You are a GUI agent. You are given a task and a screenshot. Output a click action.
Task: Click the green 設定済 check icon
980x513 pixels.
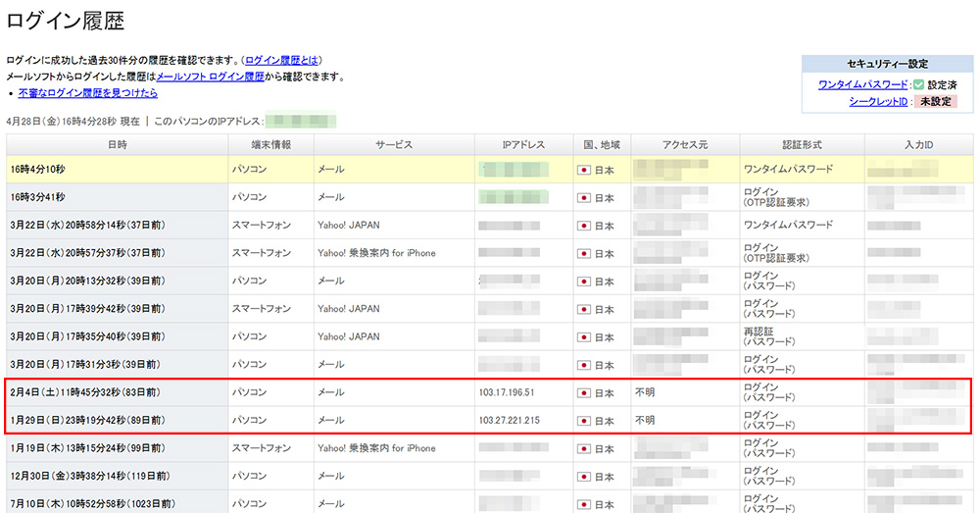tap(918, 84)
